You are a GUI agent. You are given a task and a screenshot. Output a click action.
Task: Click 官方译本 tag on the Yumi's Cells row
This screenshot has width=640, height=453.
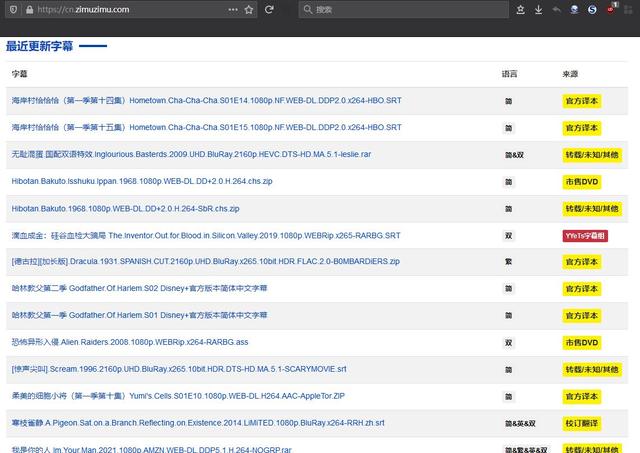[582, 396]
